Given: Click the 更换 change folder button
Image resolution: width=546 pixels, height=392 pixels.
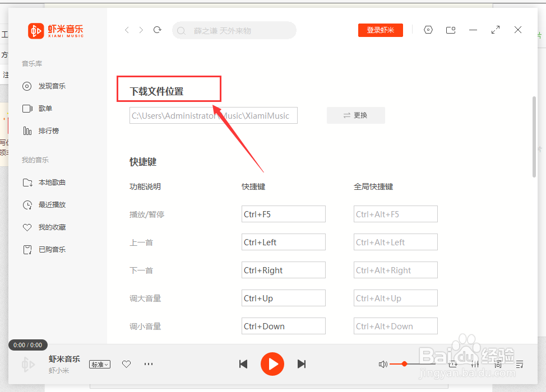Looking at the screenshot, I should point(355,115).
